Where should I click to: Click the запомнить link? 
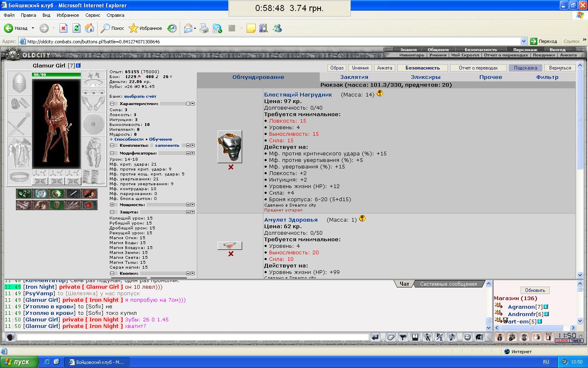coord(167,146)
